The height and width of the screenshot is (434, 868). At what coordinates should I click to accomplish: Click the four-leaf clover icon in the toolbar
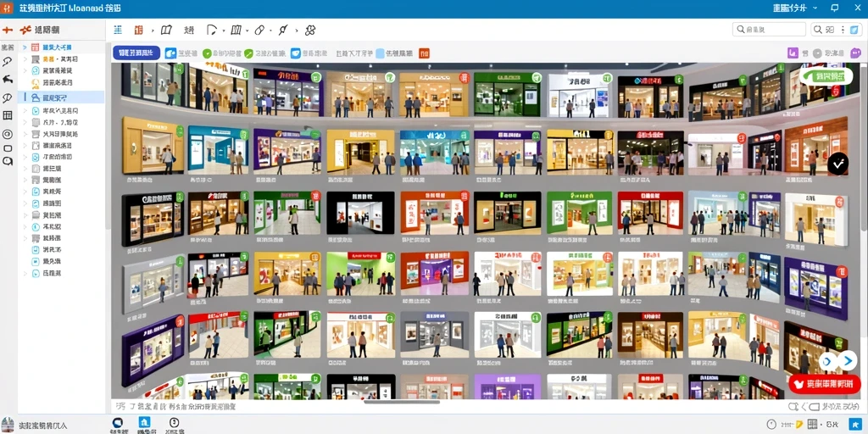click(310, 30)
